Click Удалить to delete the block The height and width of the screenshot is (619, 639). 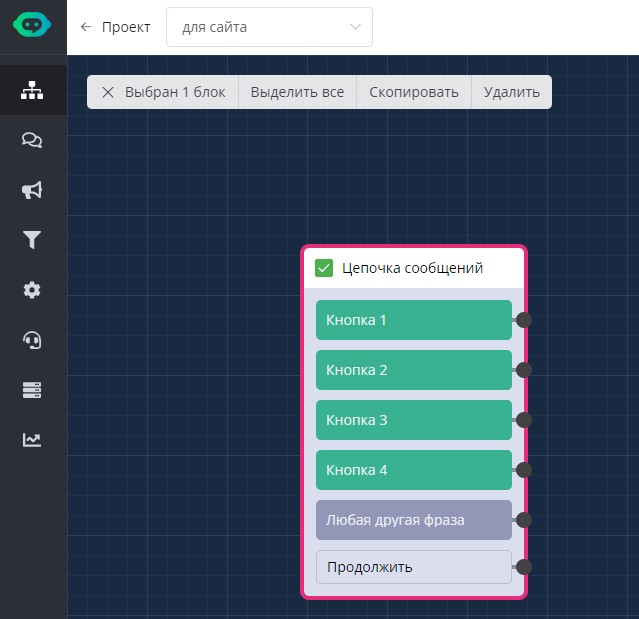click(x=511, y=92)
